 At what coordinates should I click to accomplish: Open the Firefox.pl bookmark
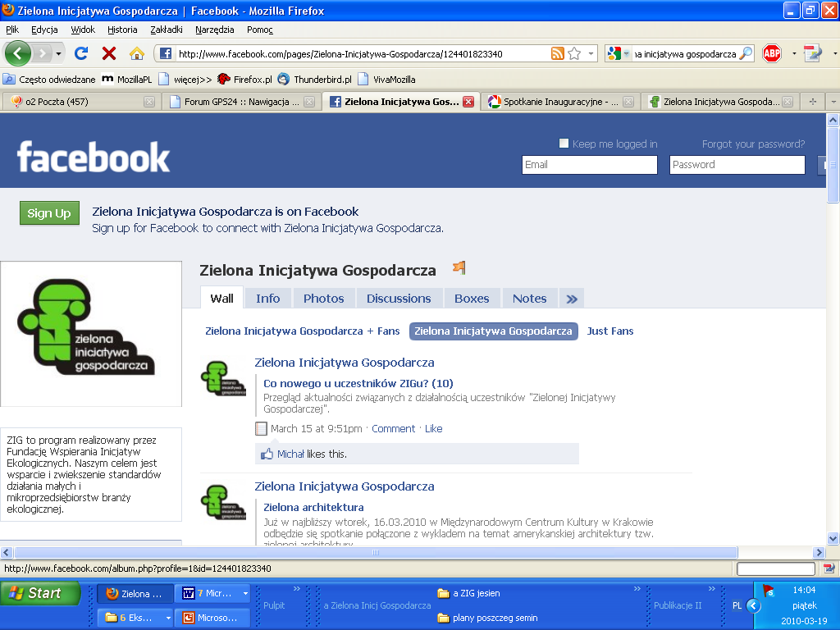pos(245,80)
